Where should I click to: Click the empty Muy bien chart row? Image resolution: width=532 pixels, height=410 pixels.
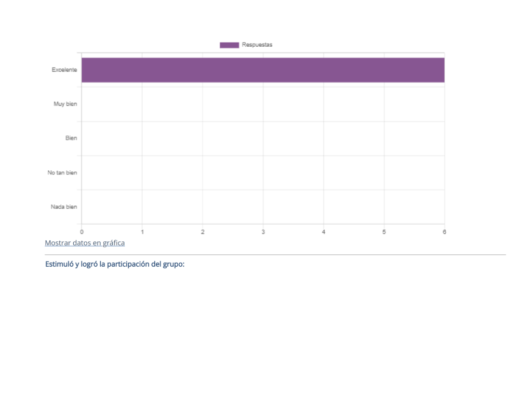tap(263, 104)
